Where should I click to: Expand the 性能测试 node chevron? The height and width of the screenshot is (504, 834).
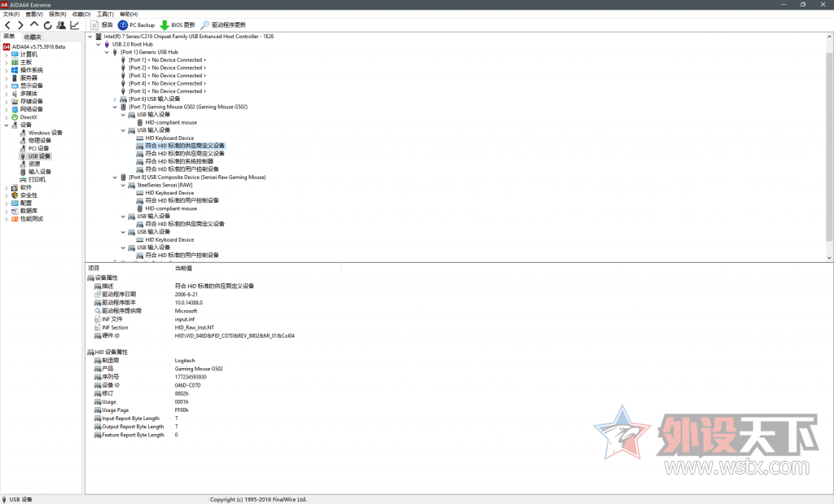coord(7,218)
